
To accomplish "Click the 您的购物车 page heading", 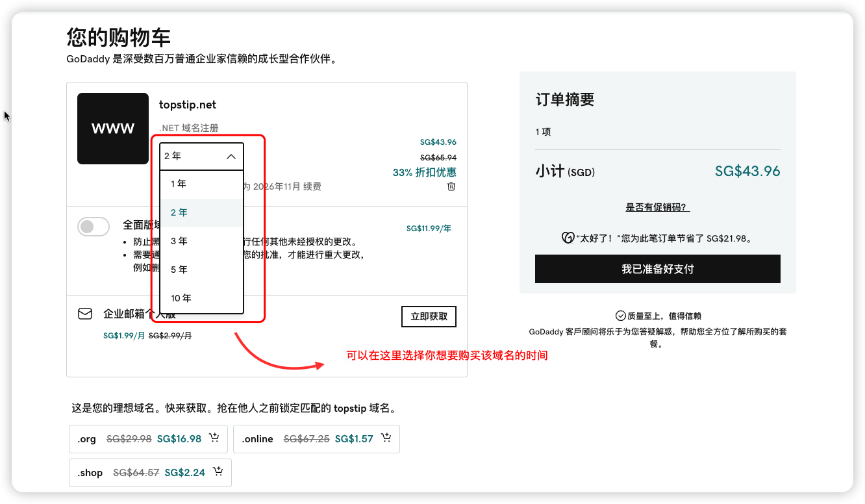I will 119,37.
